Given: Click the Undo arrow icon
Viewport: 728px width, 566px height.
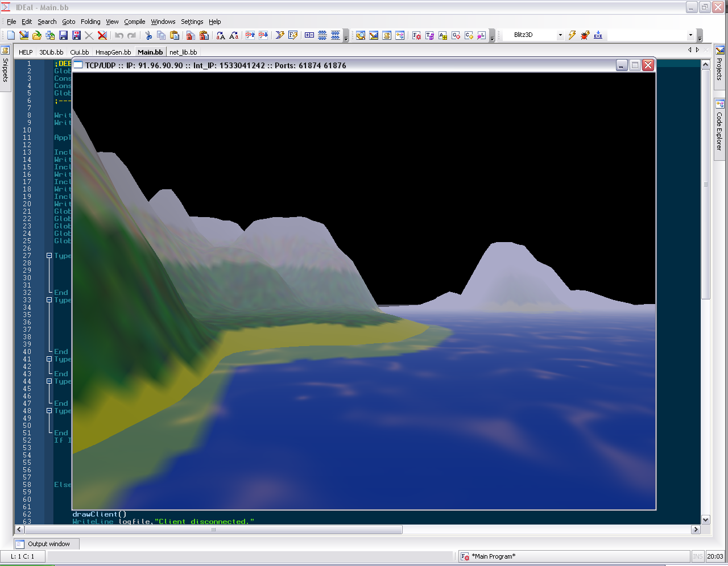Looking at the screenshot, I should tap(119, 35).
